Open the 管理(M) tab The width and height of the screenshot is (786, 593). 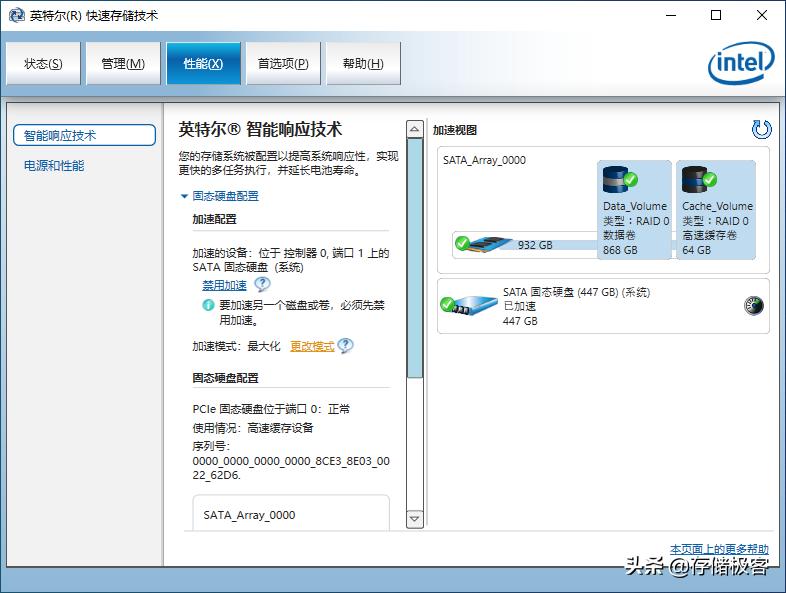click(123, 64)
